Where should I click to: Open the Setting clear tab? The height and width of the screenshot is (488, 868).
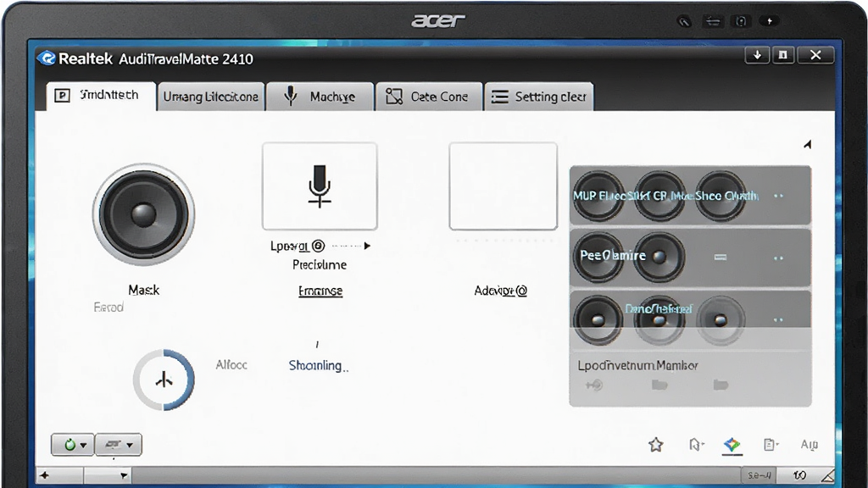(x=538, y=97)
